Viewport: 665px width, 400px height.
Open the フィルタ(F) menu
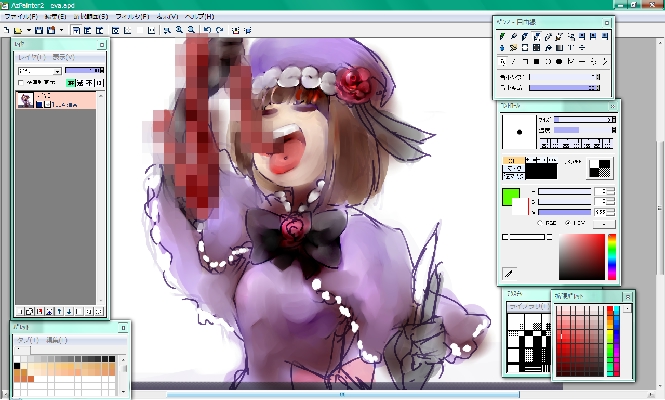pyautogui.click(x=132, y=17)
